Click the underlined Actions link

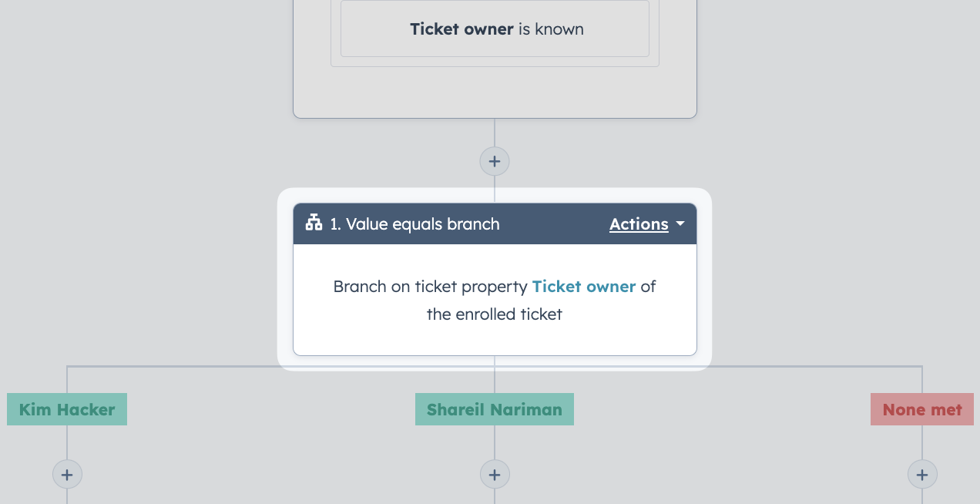(639, 224)
